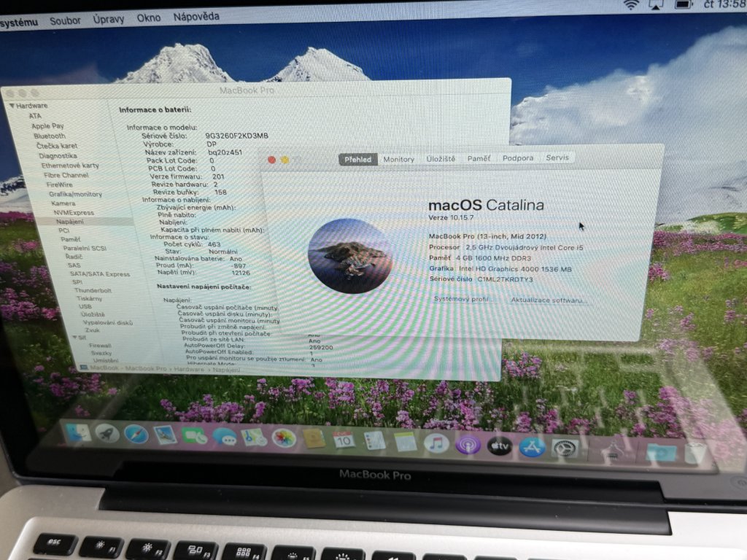Open the Soubor menu
This screenshot has width=747, height=560.
point(65,21)
